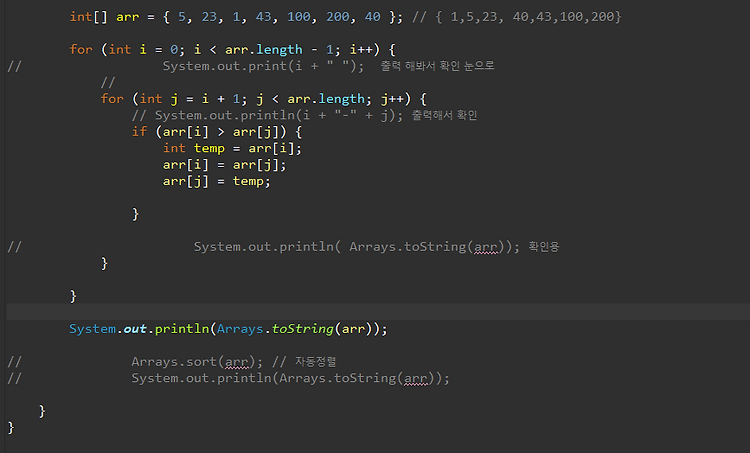Click the commented println line marked '확인용'

pos(376,247)
